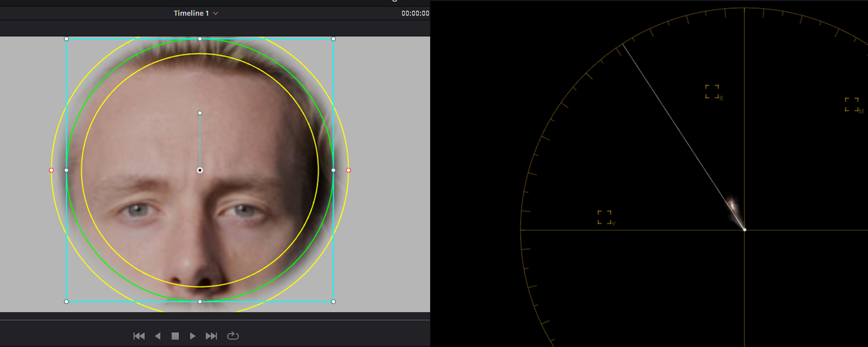Select the right red softness handle
The width and height of the screenshot is (868, 347).
point(349,170)
